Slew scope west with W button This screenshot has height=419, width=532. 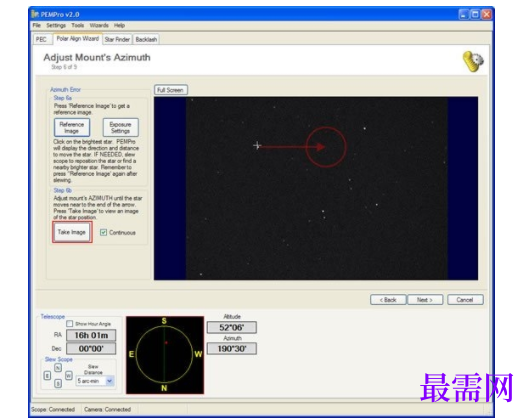(69, 375)
